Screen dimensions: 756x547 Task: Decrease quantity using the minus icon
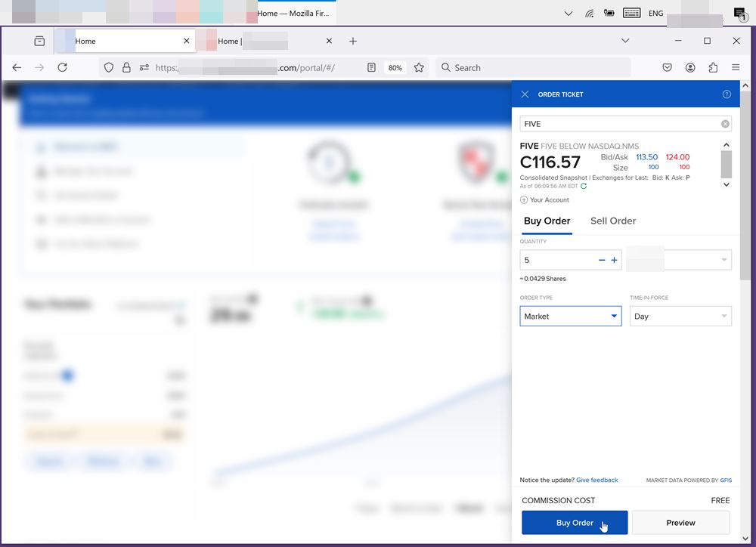602,260
